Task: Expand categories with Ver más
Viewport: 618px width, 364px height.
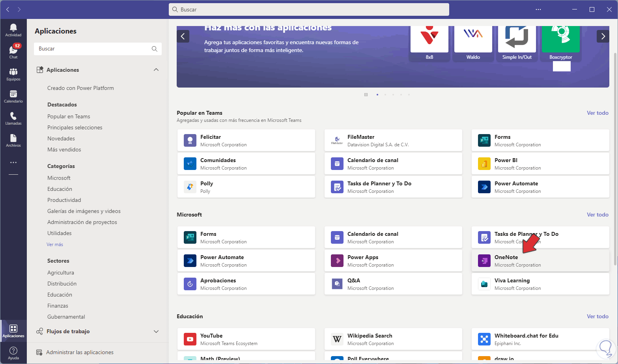Action: tap(55, 245)
